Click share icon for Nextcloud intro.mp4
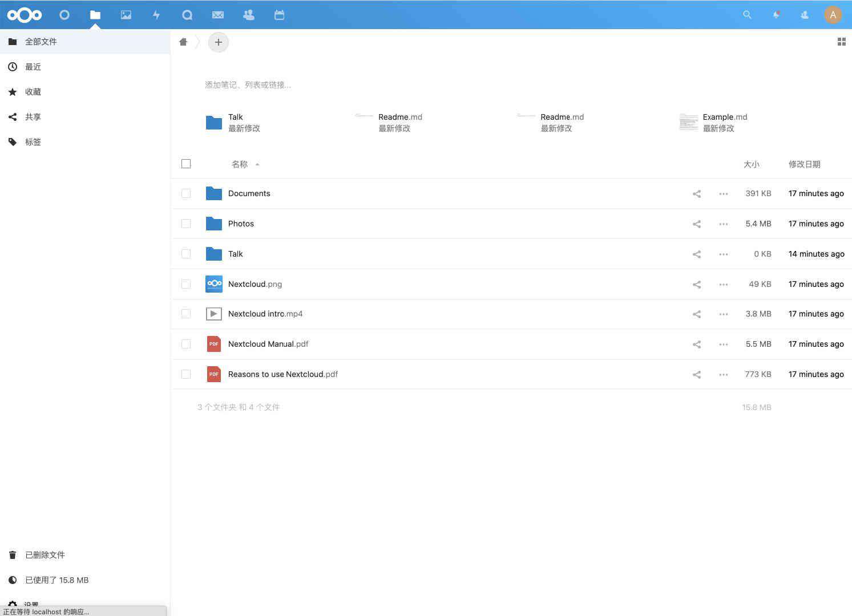Screen dimensions: 852x616 (697, 314)
